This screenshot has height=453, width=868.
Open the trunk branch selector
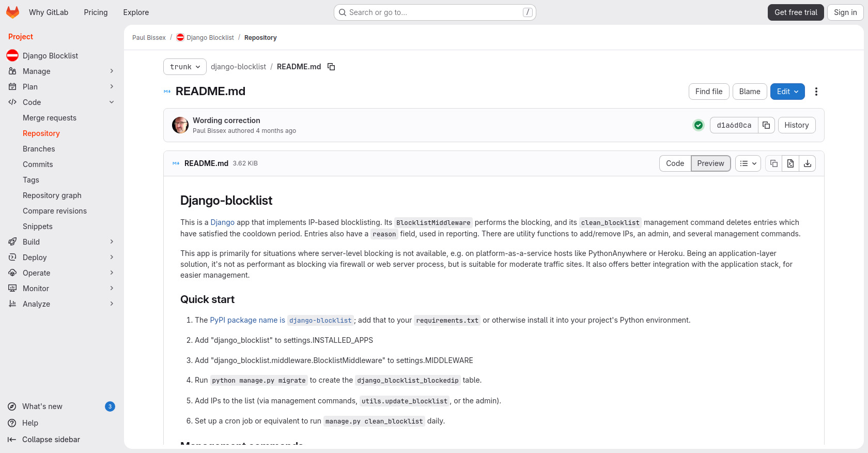pyautogui.click(x=185, y=67)
